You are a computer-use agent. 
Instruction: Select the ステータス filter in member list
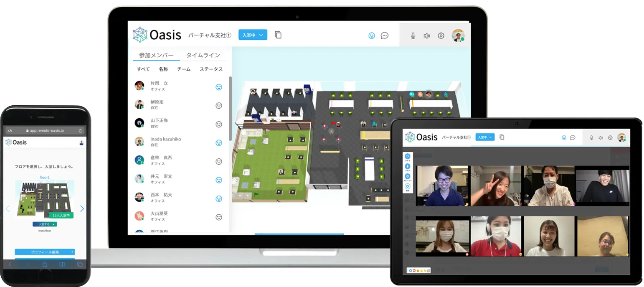tap(211, 69)
